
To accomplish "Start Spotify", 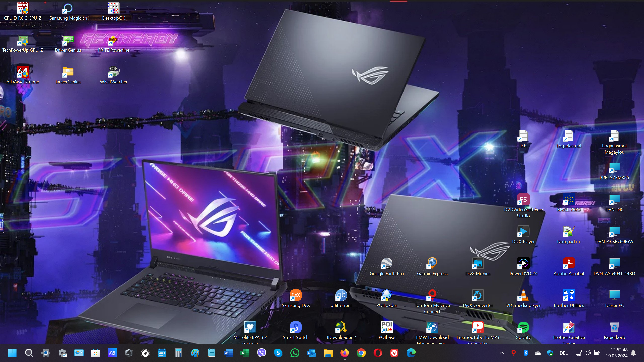I will coord(523,327).
